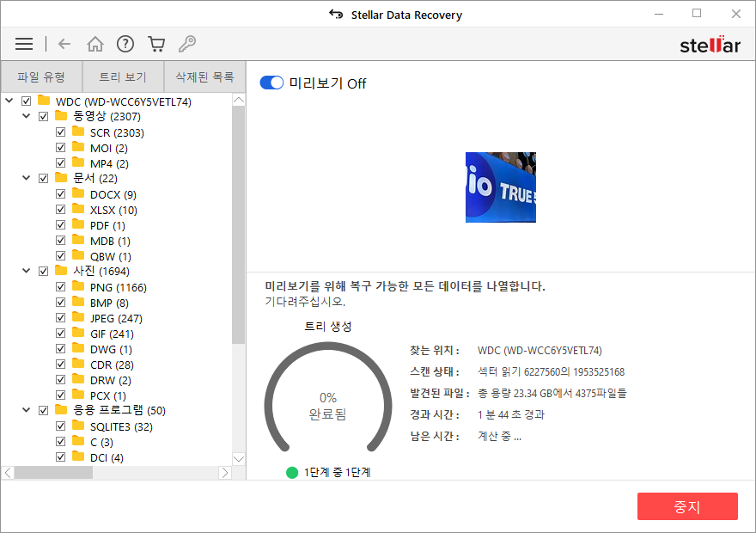This screenshot has height=533, width=756.
Task: Collapse the 응용 프로그램 tree node
Action: (27, 409)
